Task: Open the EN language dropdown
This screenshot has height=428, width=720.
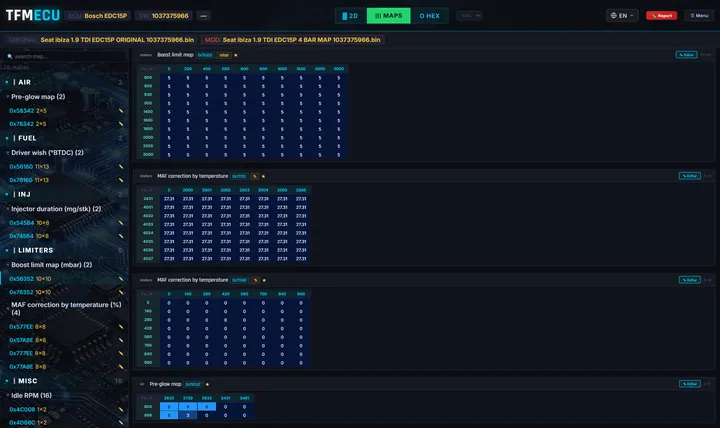Action: tap(622, 16)
